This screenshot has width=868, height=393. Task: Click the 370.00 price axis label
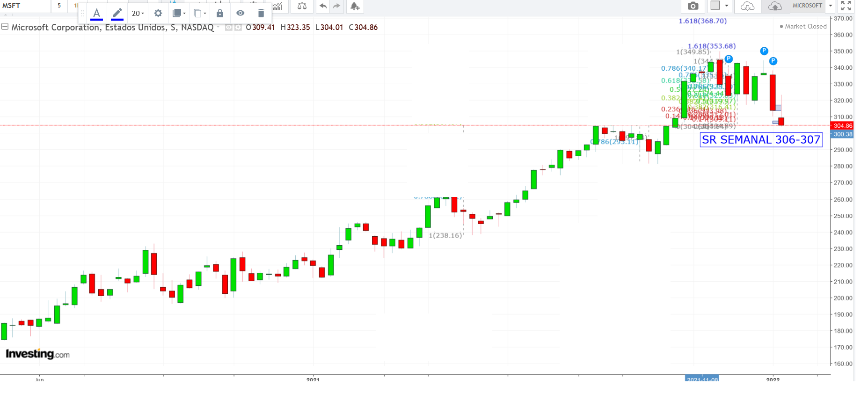coord(843,19)
